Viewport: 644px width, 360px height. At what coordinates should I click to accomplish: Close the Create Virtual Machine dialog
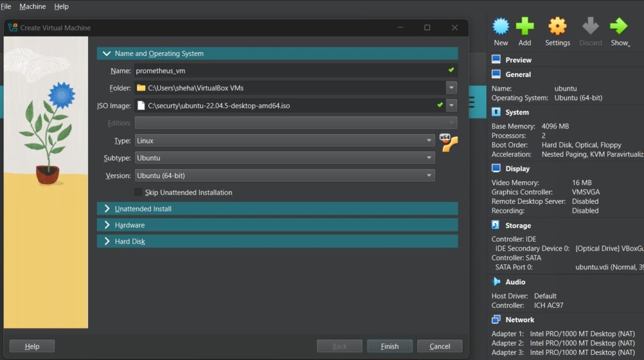coord(454,28)
